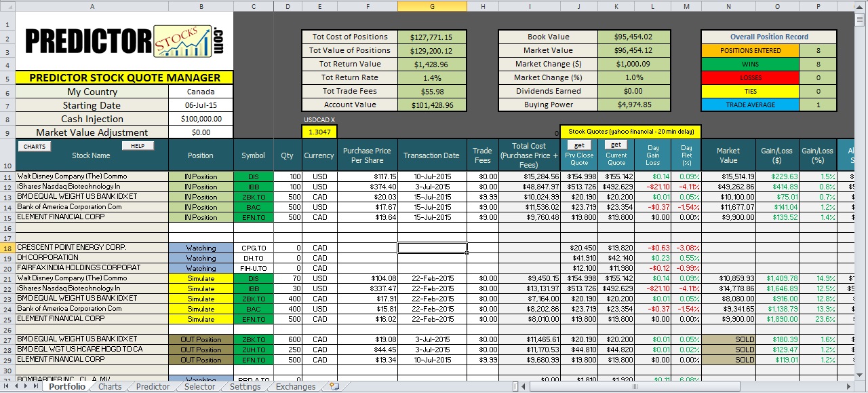This screenshot has width=868, height=393.
Task: Switch to the Exchanges sheet tab
Action: pos(296,386)
